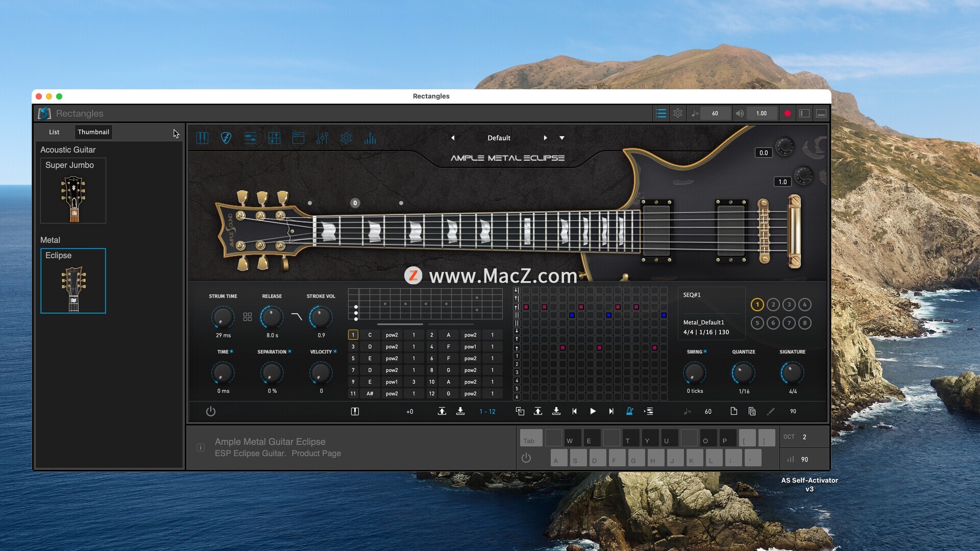Toggle the left sidebar layout icon
980x551 pixels.
[804, 113]
